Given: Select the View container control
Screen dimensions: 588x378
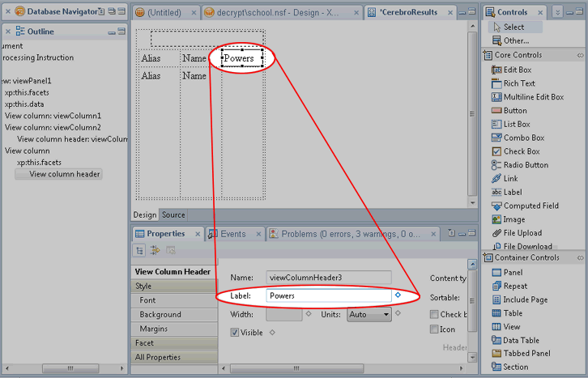Looking at the screenshot, I should (506, 327).
